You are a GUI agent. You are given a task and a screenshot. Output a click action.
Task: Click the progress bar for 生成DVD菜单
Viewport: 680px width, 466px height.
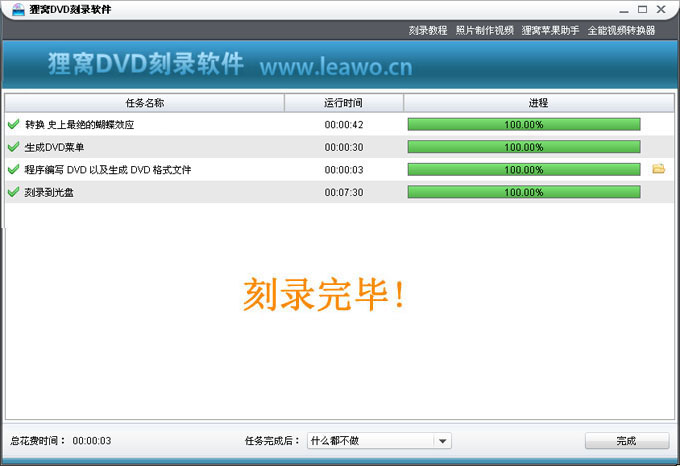(x=524, y=147)
